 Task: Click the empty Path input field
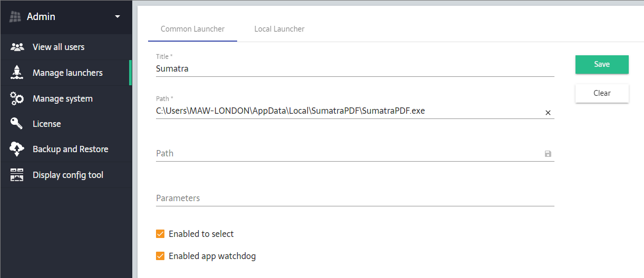(348, 154)
